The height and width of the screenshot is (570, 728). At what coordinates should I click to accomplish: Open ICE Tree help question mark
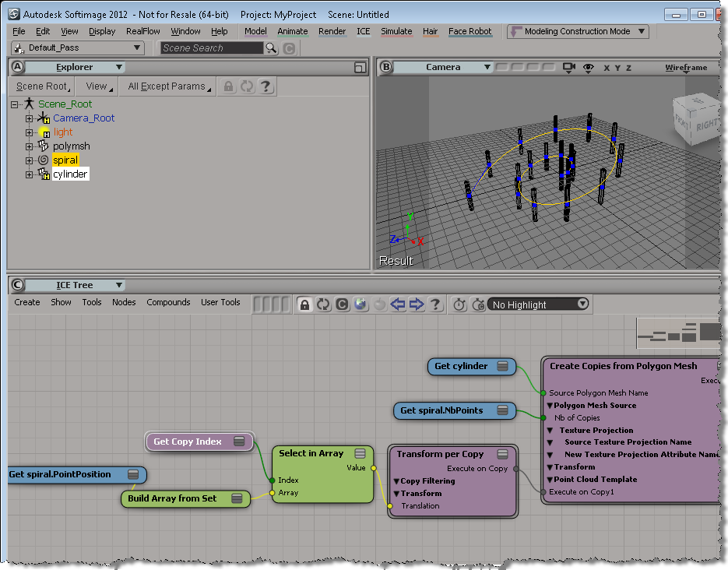click(x=436, y=304)
